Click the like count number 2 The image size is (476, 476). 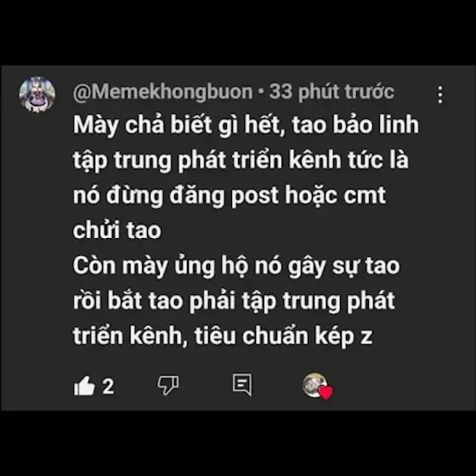click(x=108, y=387)
